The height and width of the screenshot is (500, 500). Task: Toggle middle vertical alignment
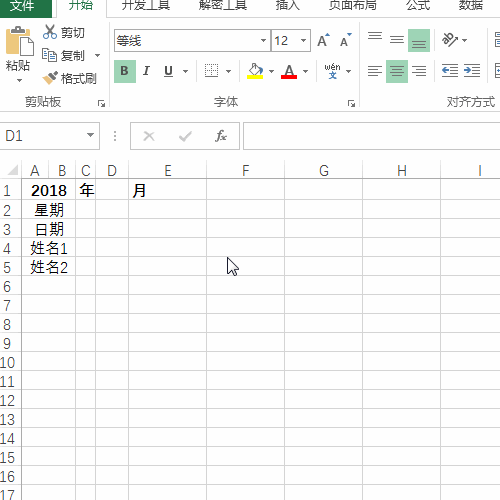(397, 40)
